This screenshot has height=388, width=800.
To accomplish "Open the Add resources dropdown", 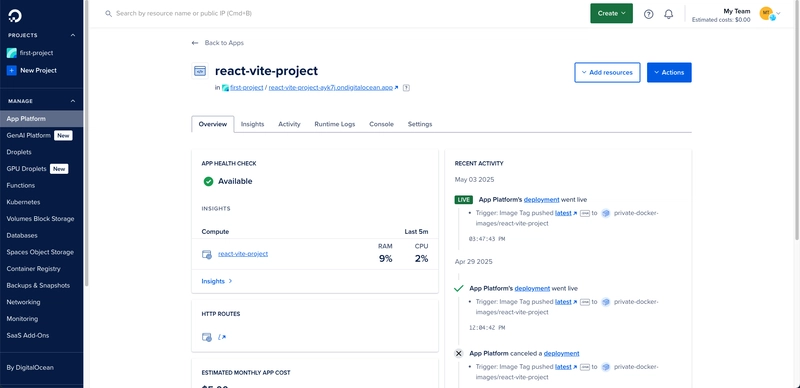I will [x=607, y=72].
